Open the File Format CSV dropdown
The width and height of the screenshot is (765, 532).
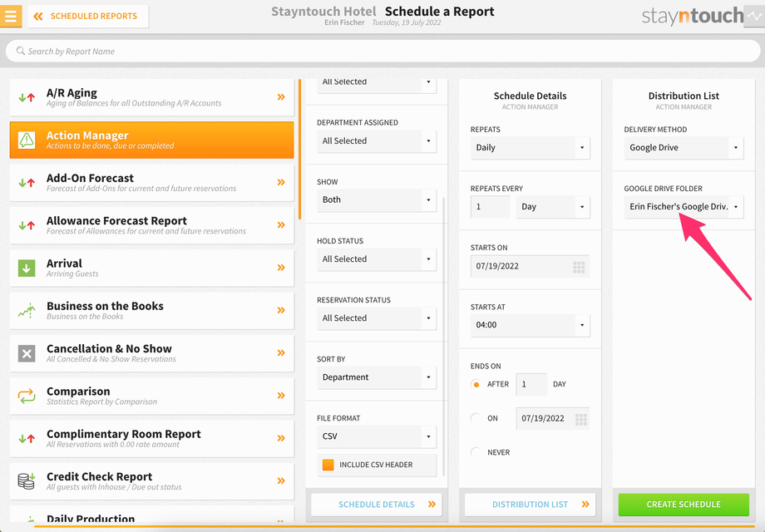pos(377,436)
